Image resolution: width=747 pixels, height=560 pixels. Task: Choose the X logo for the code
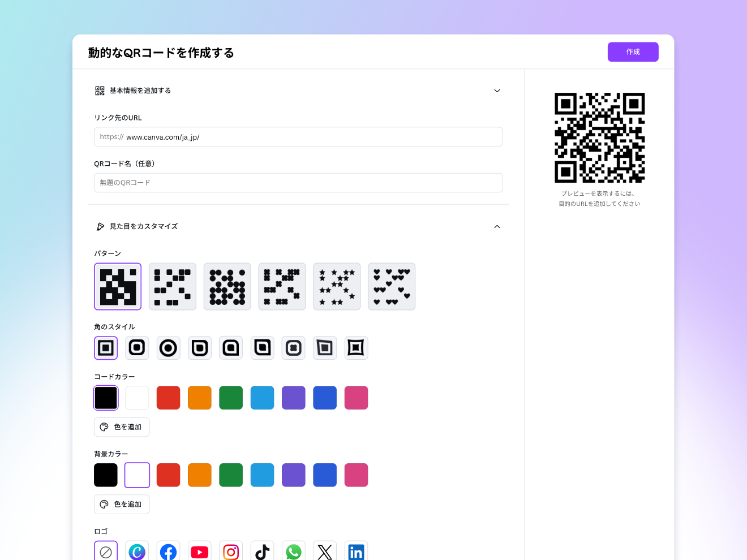[325, 552]
